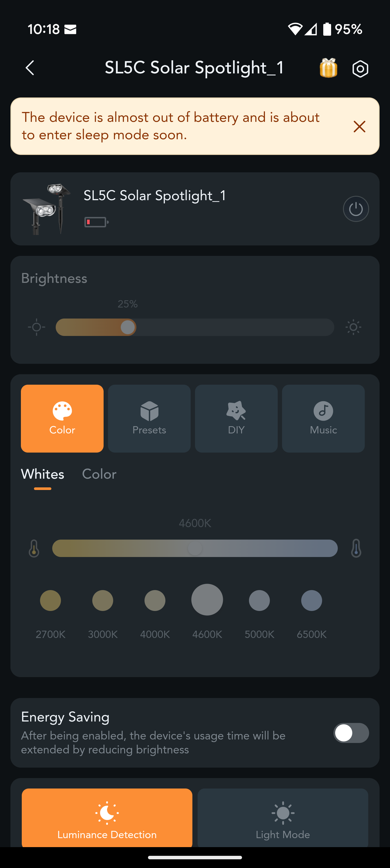Dismiss the low battery warning banner
The image size is (390, 868).
[359, 127]
